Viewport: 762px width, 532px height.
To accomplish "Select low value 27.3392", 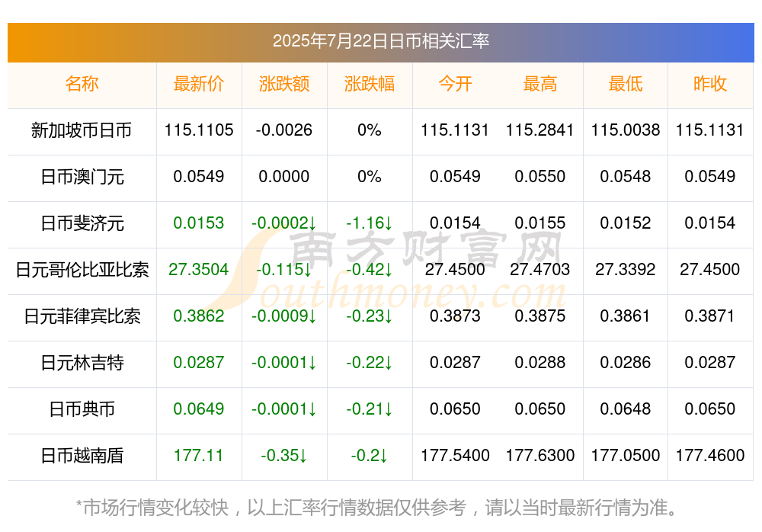I will (626, 269).
